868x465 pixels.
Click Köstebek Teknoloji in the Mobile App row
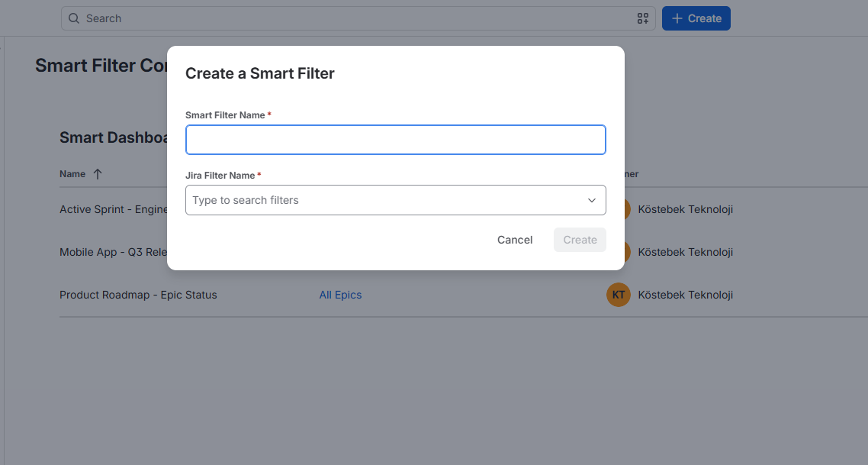[685, 252]
